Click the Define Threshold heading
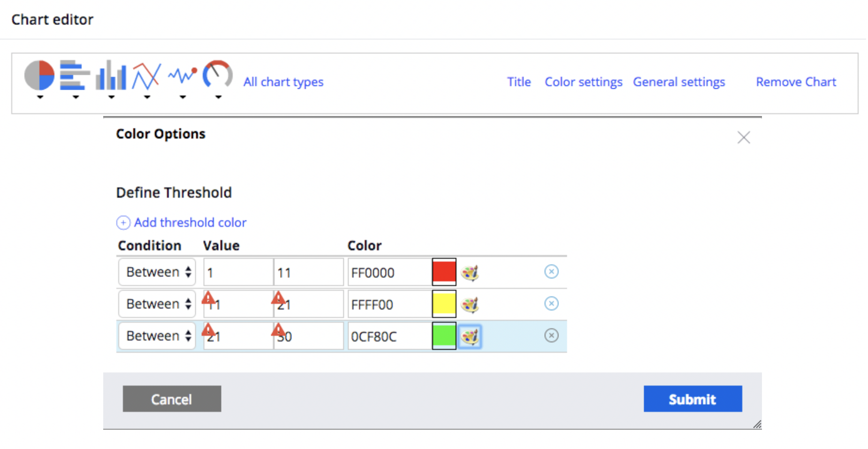The width and height of the screenshot is (868, 449). [174, 193]
